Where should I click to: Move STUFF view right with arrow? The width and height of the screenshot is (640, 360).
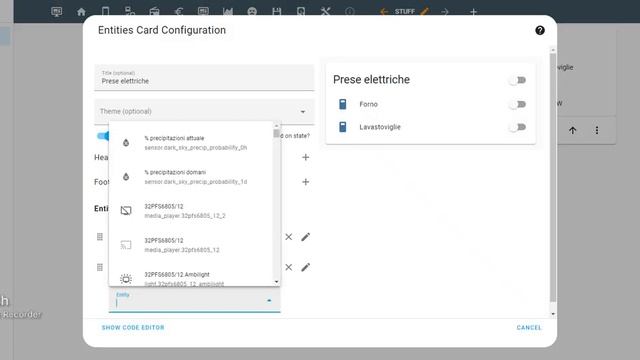[445, 12]
